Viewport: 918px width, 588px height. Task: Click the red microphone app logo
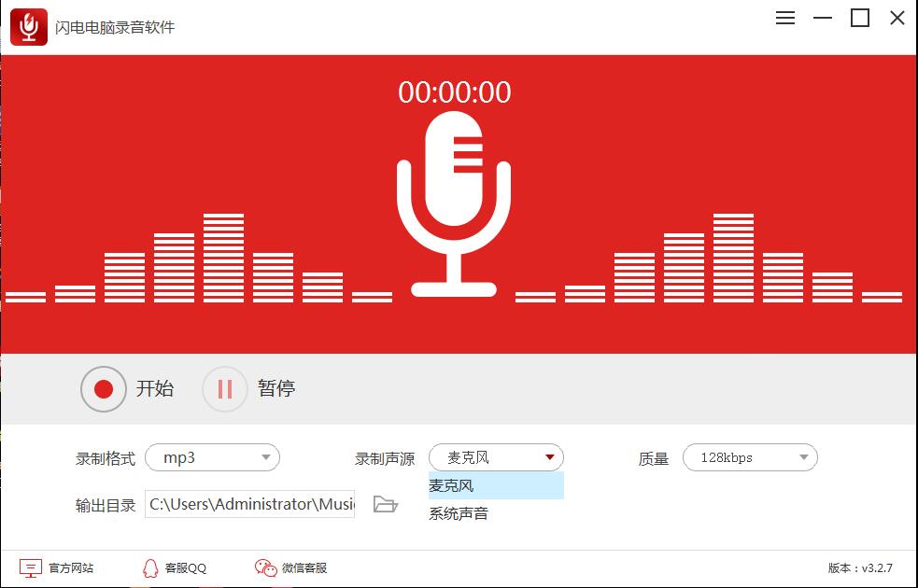point(29,27)
